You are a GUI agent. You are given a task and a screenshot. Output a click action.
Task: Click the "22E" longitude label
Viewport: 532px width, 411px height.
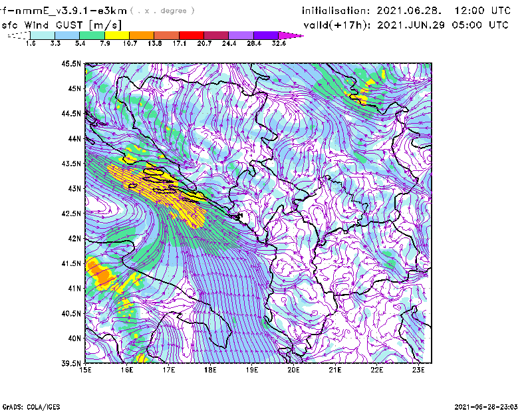click(376, 370)
